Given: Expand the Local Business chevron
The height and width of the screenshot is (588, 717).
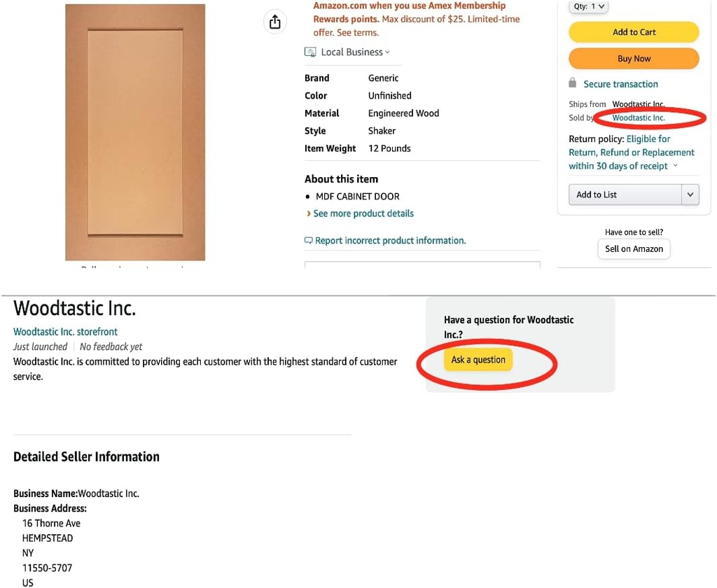Looking at the screenshot, I should click(x=388, y=52).
